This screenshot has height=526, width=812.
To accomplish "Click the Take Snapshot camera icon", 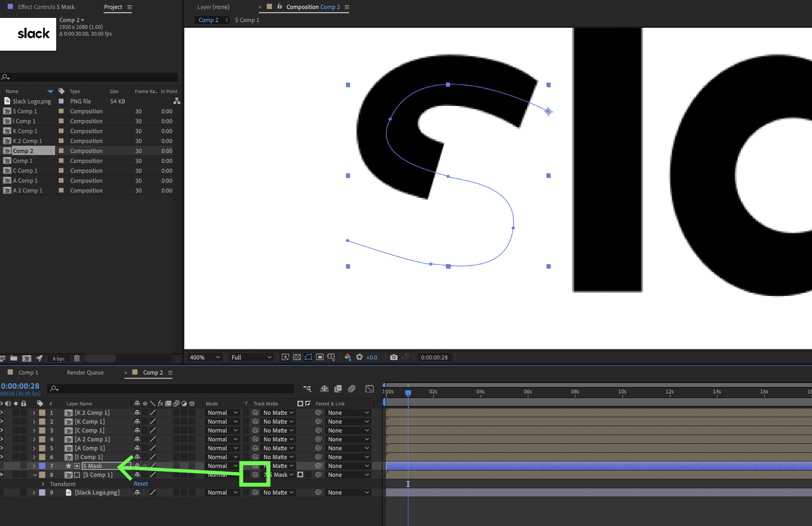I will coord(394,357).
